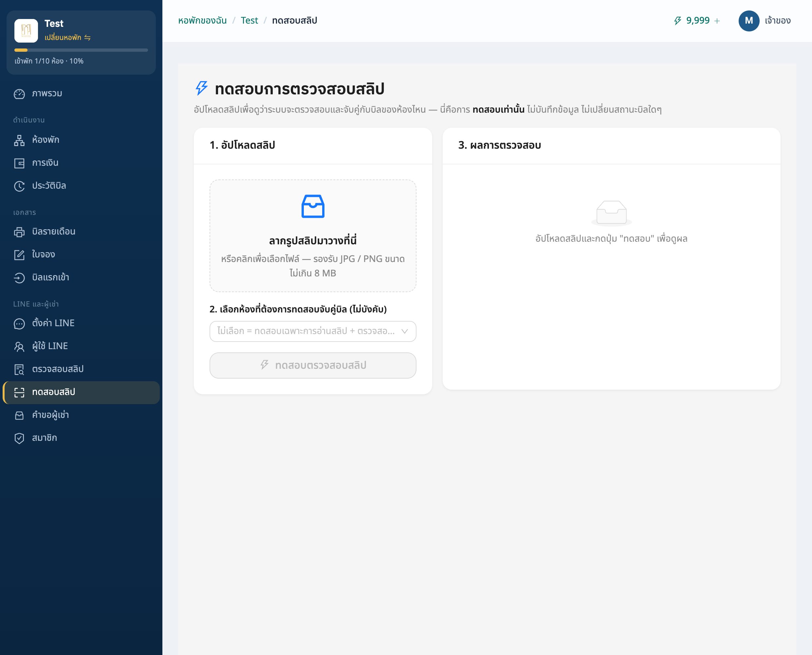
Task: Click the บิลรายเดือน printer icon
Action: point(19,232)
